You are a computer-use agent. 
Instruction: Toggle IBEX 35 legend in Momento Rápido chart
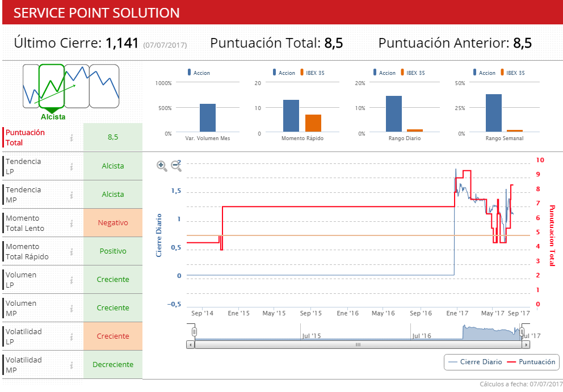(312, 73)
